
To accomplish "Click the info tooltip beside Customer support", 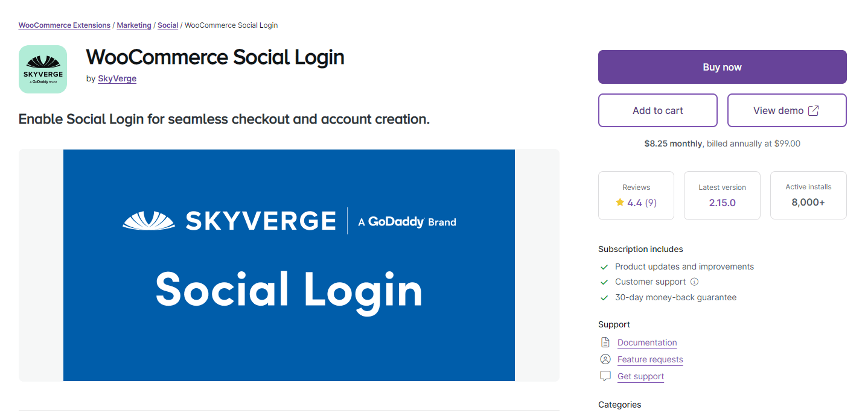I will (x=694, y=281).
